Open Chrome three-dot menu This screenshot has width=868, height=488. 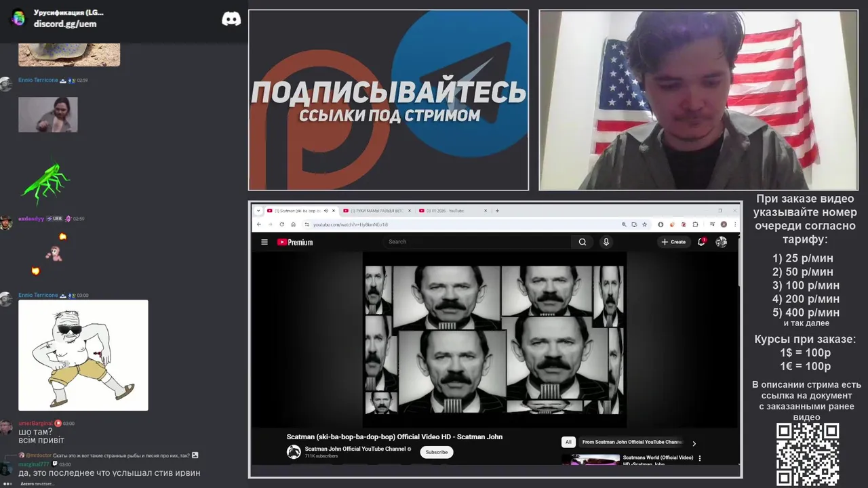click(x=735, y=224)
